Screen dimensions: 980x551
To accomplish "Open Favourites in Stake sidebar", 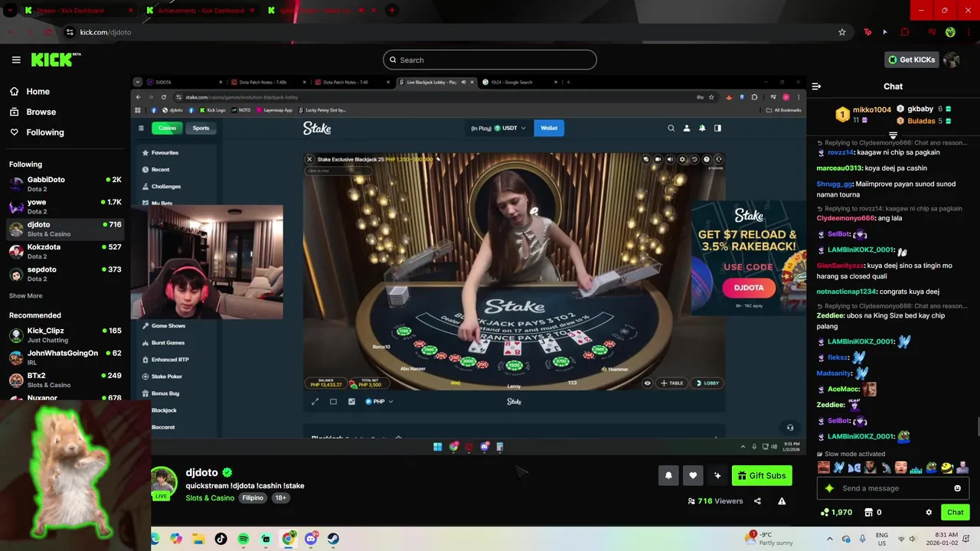I will click(x=161, y=152).
